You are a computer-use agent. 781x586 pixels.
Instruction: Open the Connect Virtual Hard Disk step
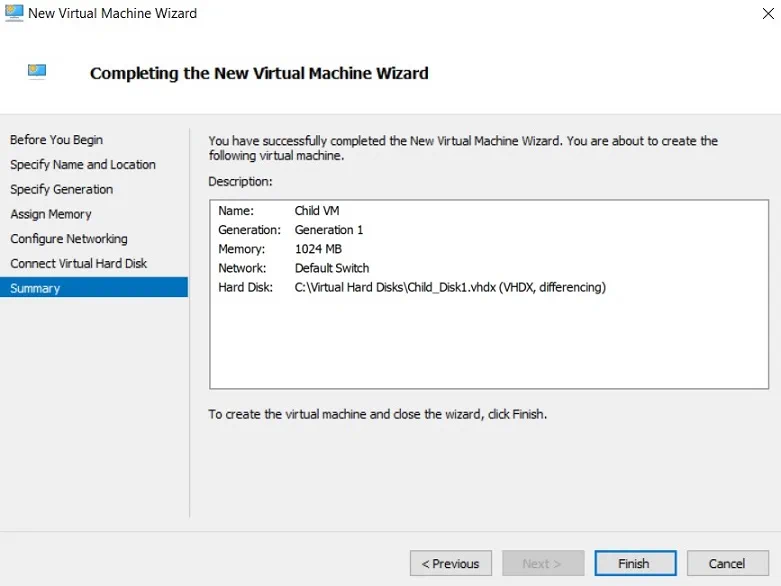point(79,263)
